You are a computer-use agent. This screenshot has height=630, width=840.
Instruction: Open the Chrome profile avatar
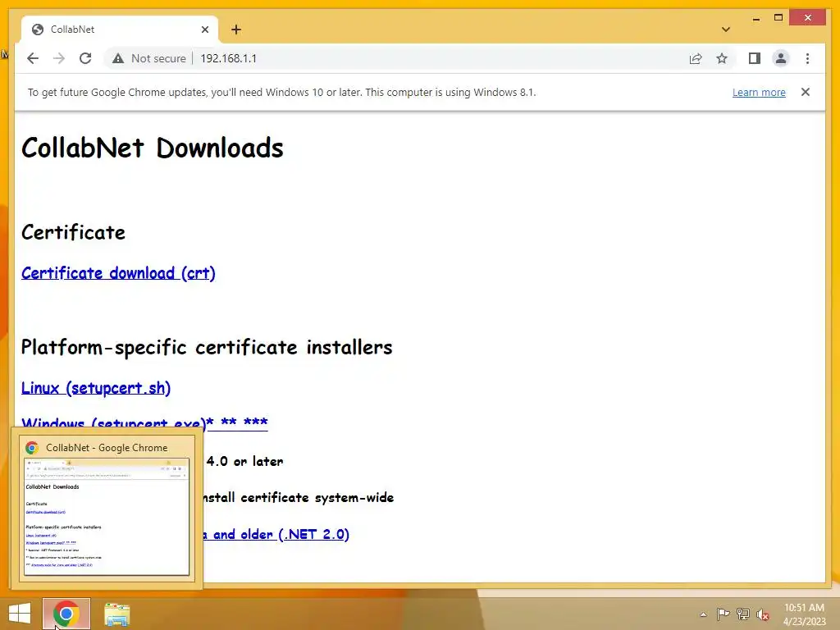[781, 58]
